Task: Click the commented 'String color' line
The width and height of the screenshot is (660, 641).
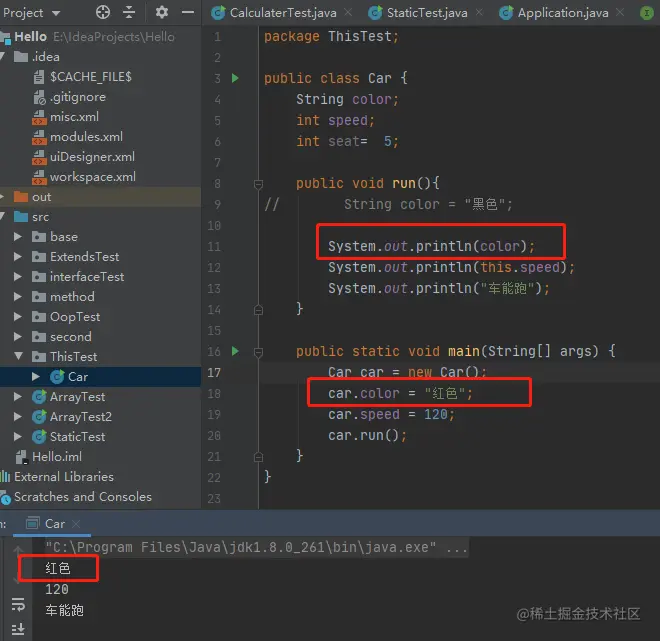Action: (428, 205)
